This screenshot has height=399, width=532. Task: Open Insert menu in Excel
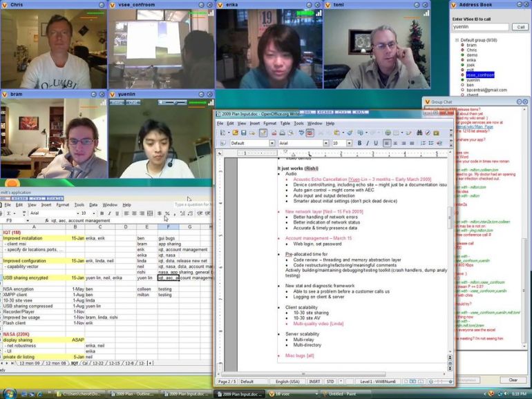46,205
